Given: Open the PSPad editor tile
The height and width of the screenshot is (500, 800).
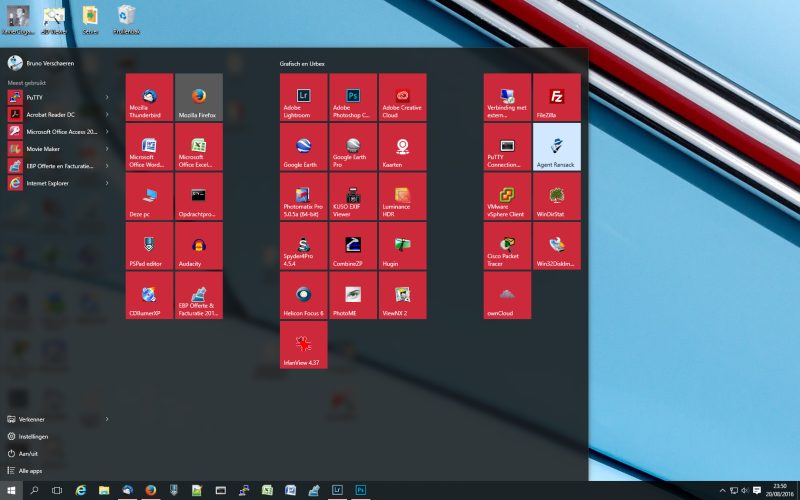Looking at the screenshot, I should 149,245.
